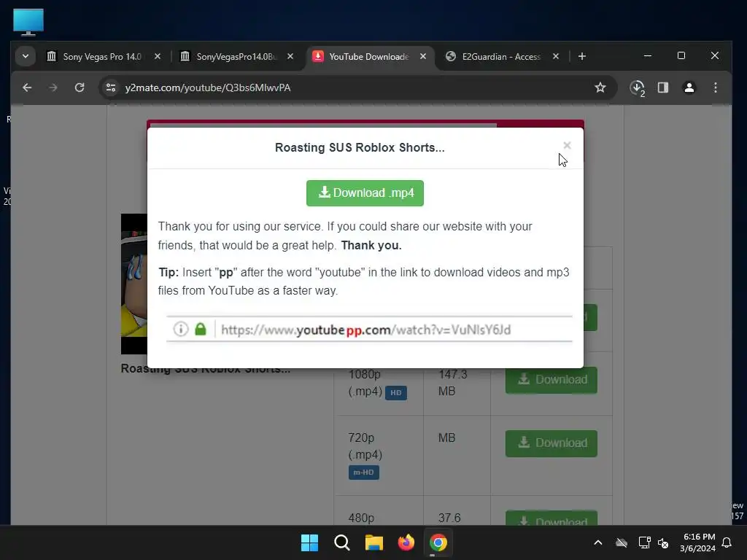Click Download button for 720p row
Screen dimensions: 747x560
(x=551, y=443)
